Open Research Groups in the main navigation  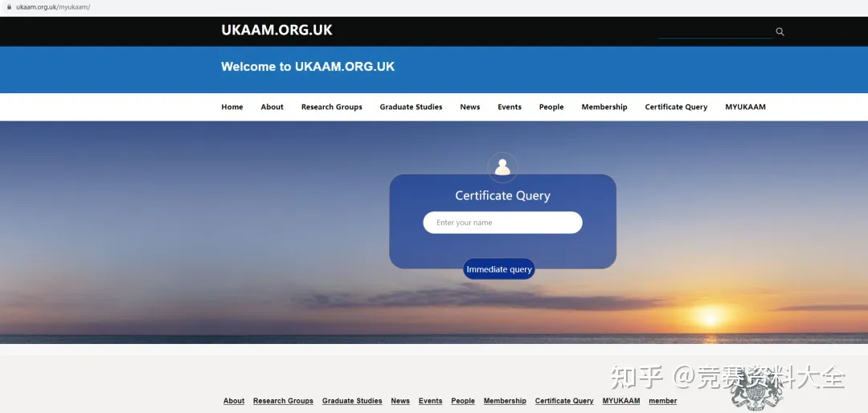(x=332, y=107)
